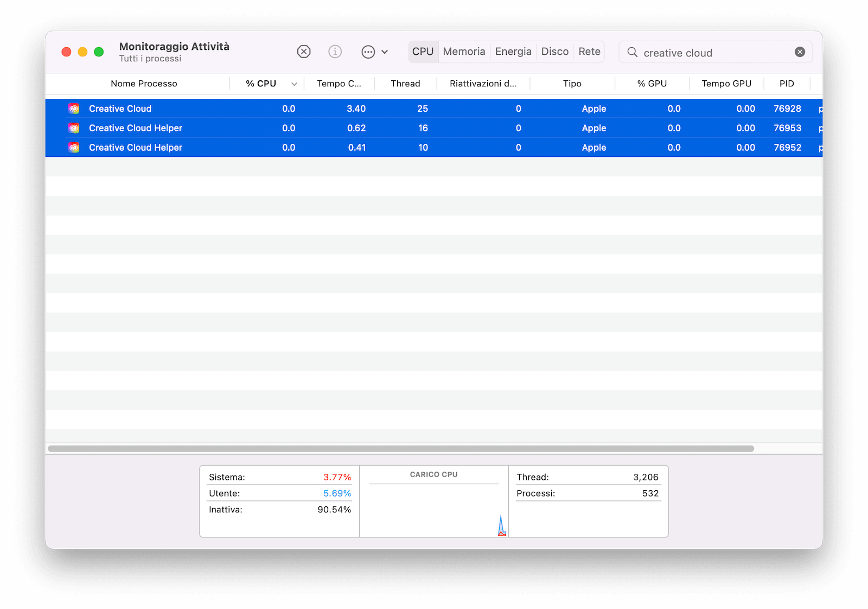Click the ellipsis more-actions toolbar icon
868x609 pixels.
click(x=368, y=52)
